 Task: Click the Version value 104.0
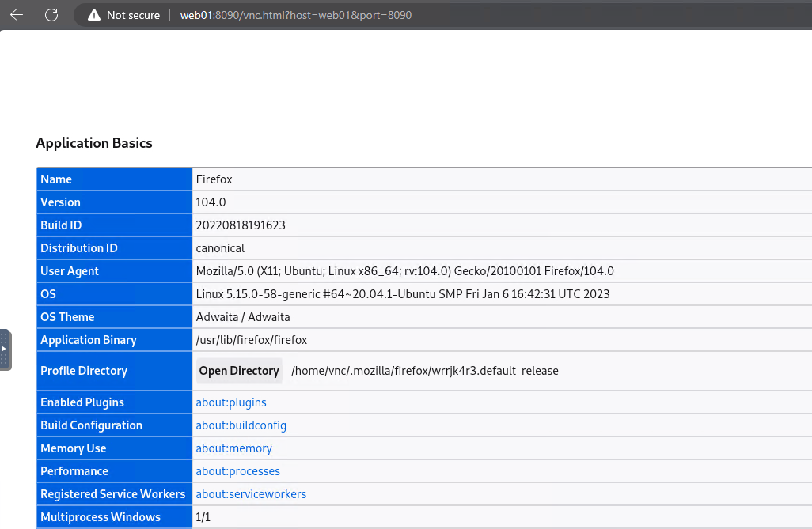tap(209, 202)
